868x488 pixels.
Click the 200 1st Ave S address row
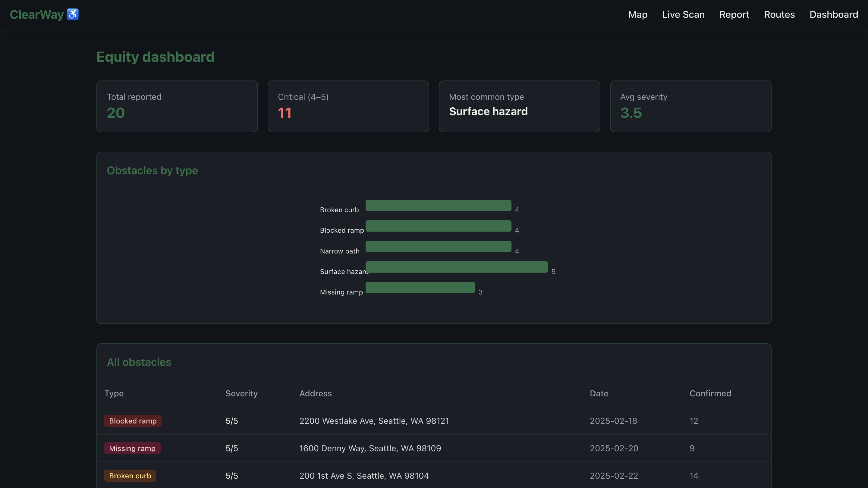[364, 476]
